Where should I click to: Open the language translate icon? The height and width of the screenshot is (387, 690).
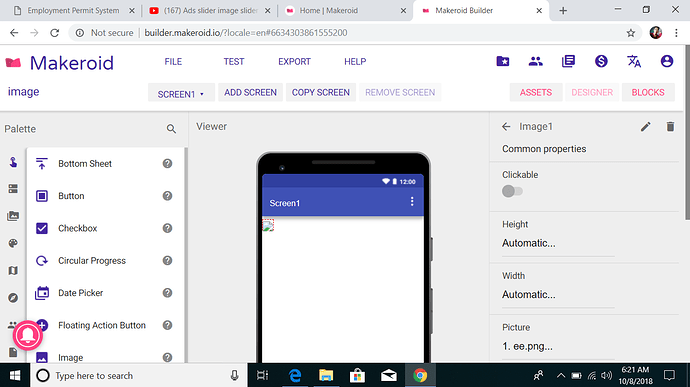tap(634, 61)
